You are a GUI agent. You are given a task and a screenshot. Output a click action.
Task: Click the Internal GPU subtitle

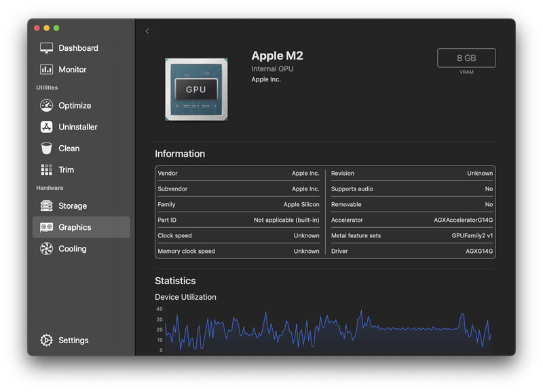point(273,69)
